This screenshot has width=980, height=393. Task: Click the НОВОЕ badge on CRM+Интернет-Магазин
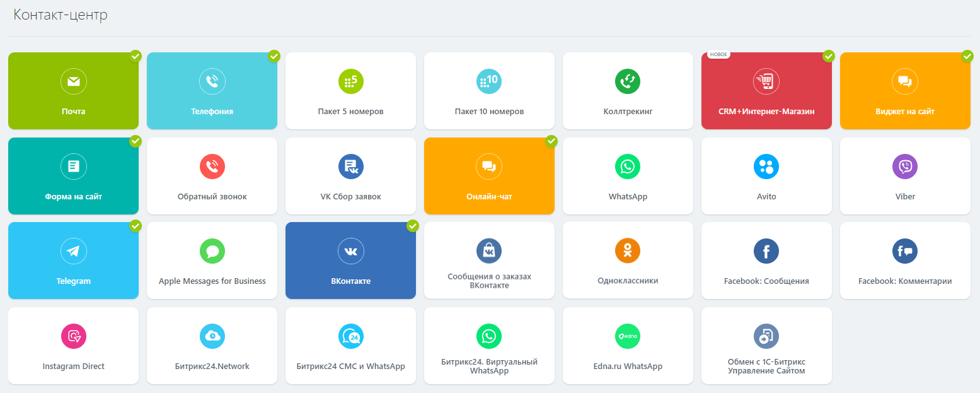point(718,54)
